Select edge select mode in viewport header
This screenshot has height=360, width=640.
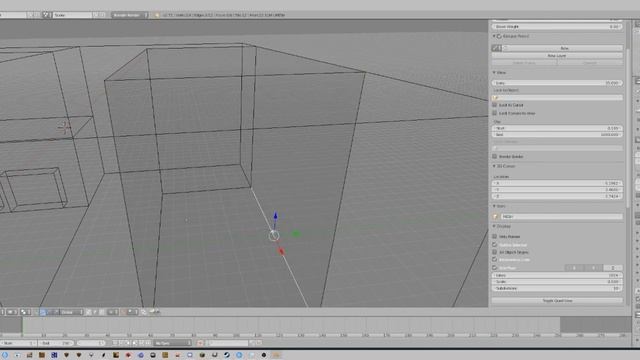click(x=95, y=312)
